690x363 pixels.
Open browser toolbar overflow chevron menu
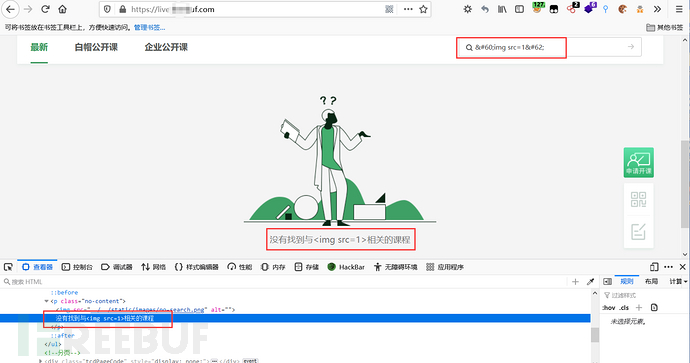[x=657, y=9]
